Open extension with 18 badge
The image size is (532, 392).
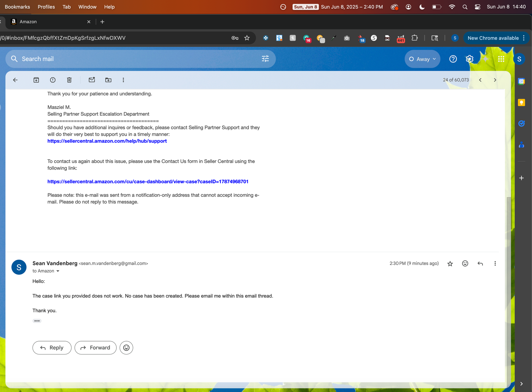(x=361, y=38)
